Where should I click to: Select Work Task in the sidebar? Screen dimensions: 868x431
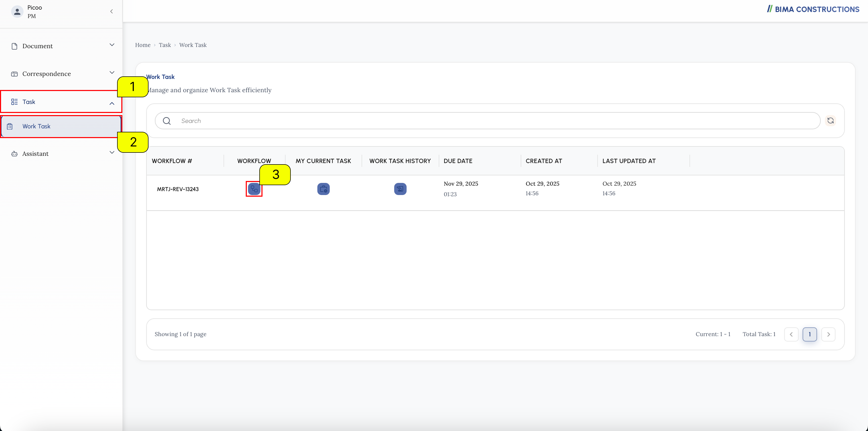tap(61, 126)
